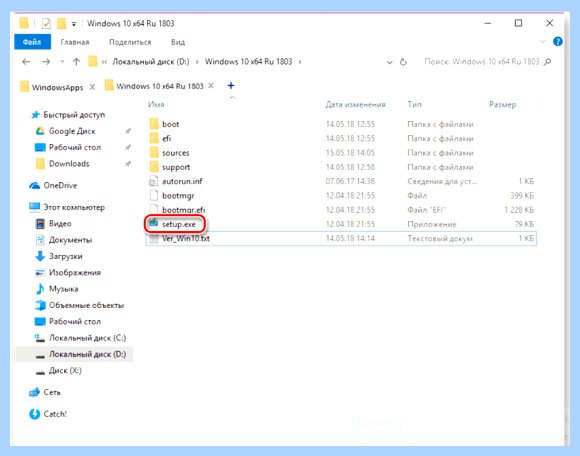580x456 pixels.
Task: Open Downloads in the sidebar
Action: tap(69, 163)
